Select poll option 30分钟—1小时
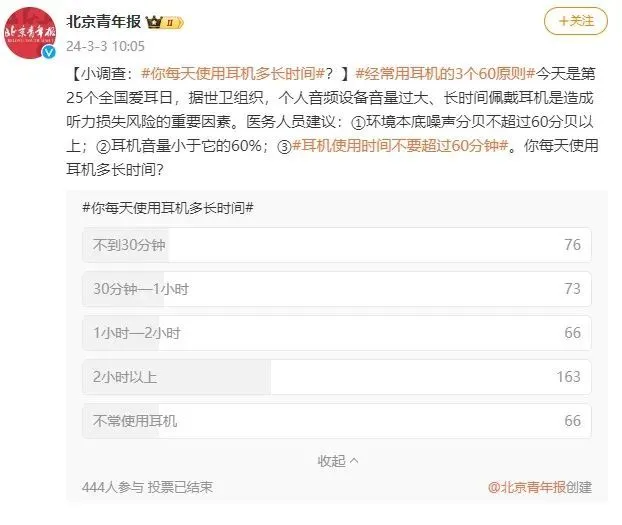The image size is (622, 525). pos(337,289)
